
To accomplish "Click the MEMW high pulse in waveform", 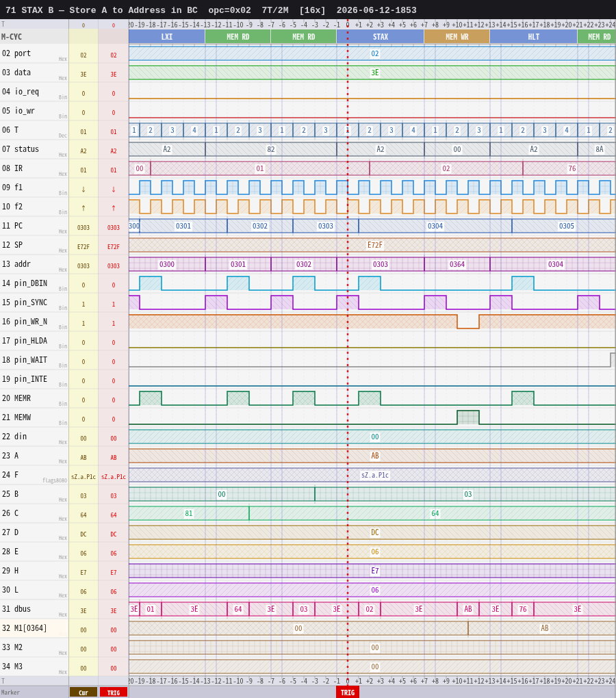I will pyautogui.click(x=467, y=417).
